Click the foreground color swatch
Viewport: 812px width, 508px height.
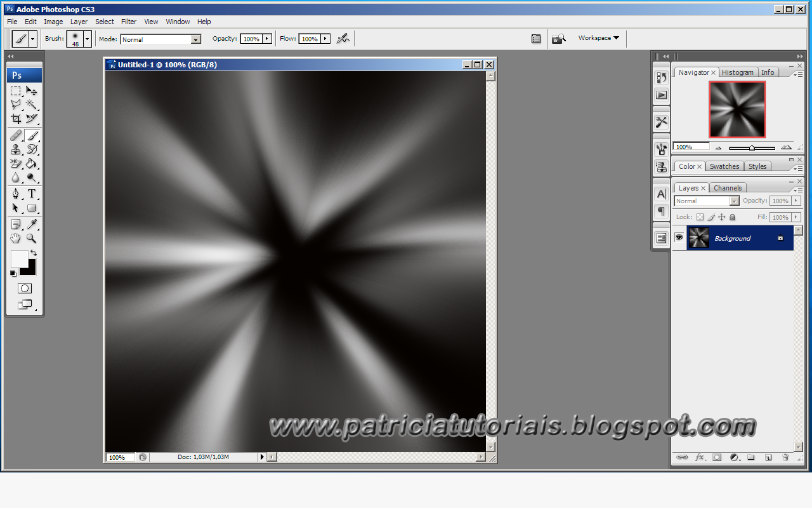point(18,258)
